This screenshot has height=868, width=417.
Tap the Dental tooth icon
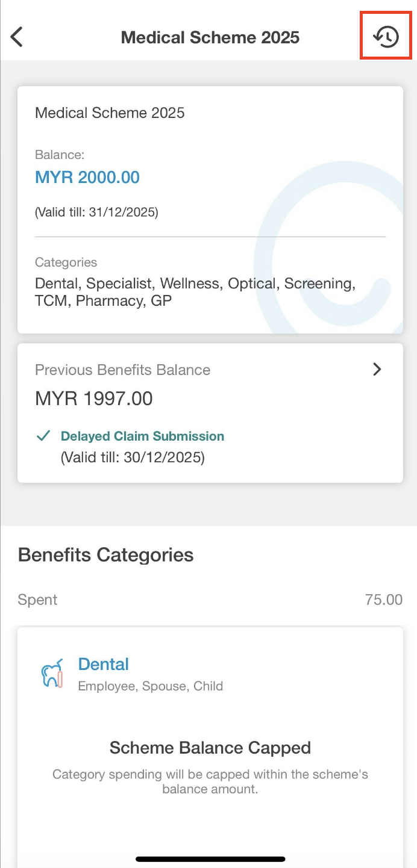pyautogui.click(x=52, y=674)
